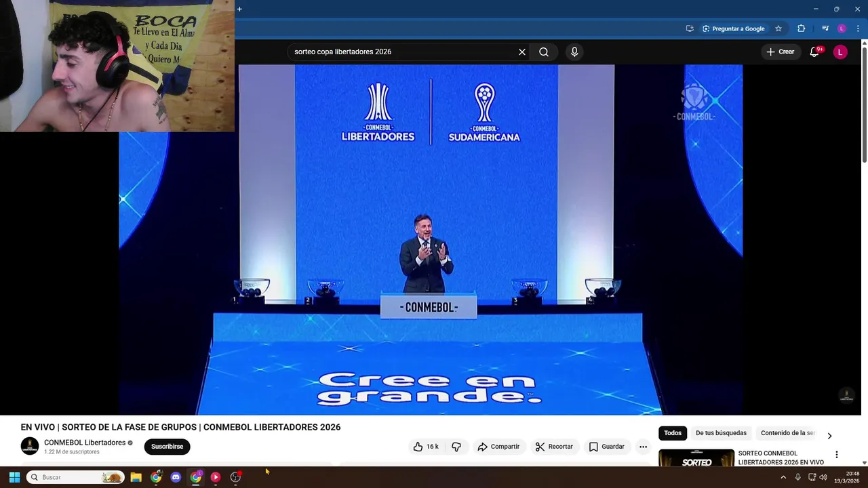
Task: Open OBS Studio from the taskbar
Action: click(235, 477)
